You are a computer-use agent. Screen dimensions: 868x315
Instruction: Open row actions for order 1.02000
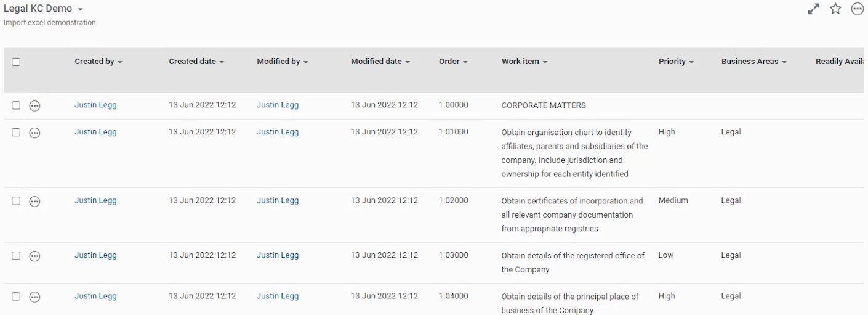pyautogui.click(x=35, y=201)
